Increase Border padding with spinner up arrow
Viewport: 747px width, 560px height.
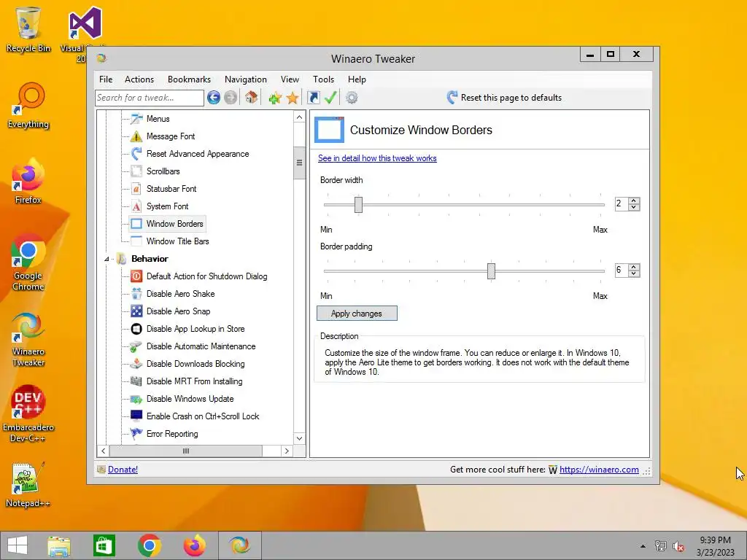[x=634, y=267]
